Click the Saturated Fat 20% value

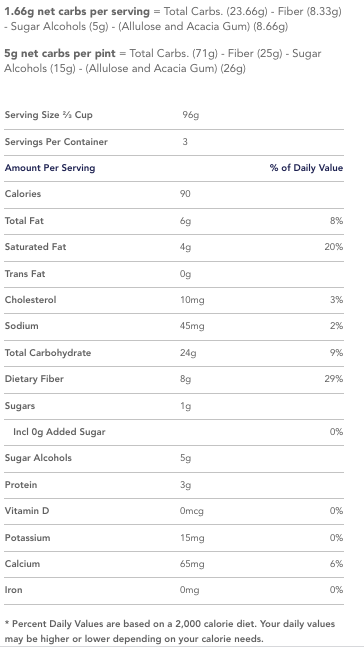(x=334, y=247)
